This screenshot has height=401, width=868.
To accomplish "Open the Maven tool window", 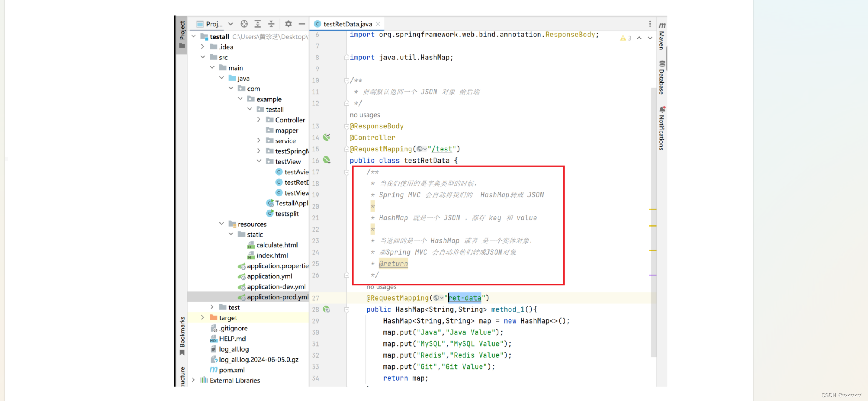I will tap(662, 36).
